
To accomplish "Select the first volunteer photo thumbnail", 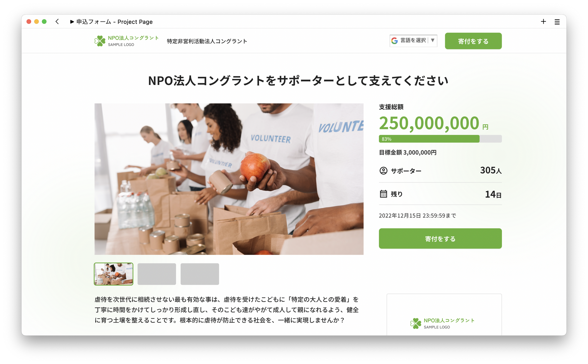I will tap(113, 274).
